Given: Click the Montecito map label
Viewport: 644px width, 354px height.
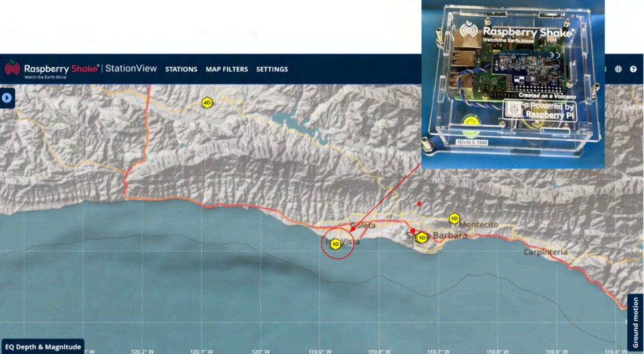Looking at the screenshot, I should tap(478, 225).
